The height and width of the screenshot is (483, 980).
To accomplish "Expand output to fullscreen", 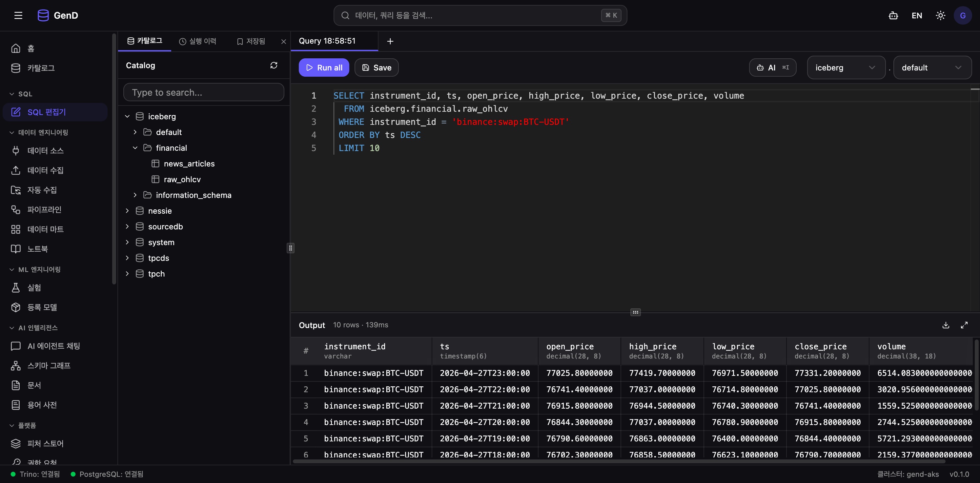I will pos(964,325).
